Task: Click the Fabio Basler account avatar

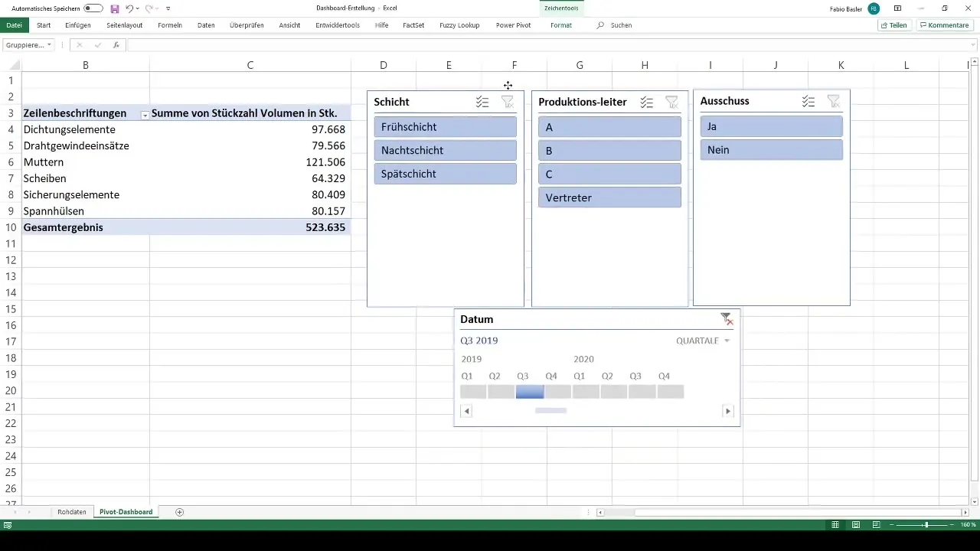Action: [x=874, y=8]
